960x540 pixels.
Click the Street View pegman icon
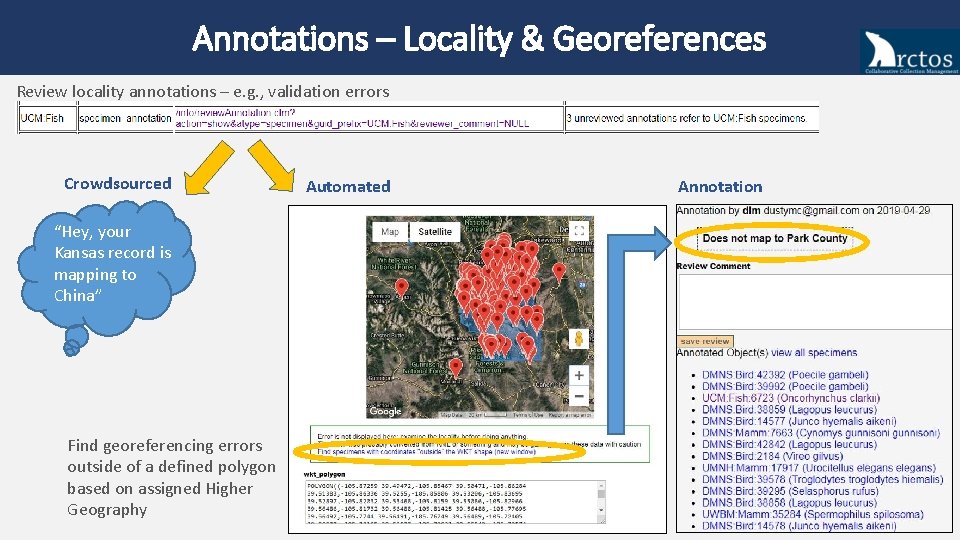tap(579, 339)
